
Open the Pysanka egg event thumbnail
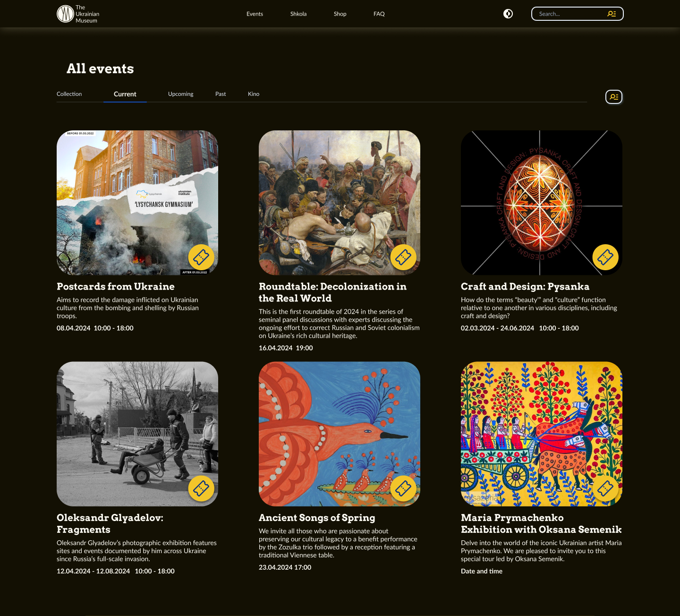pyautogui.click(x=542, y=203)
